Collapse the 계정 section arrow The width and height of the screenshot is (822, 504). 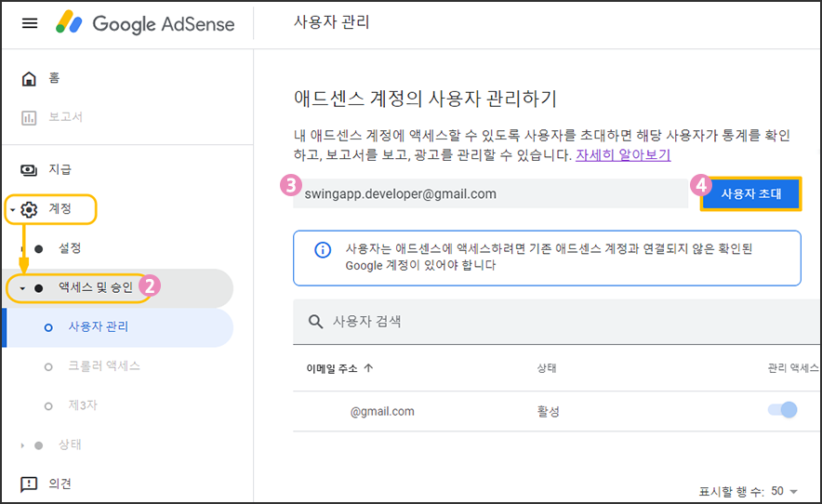point(11,210)
